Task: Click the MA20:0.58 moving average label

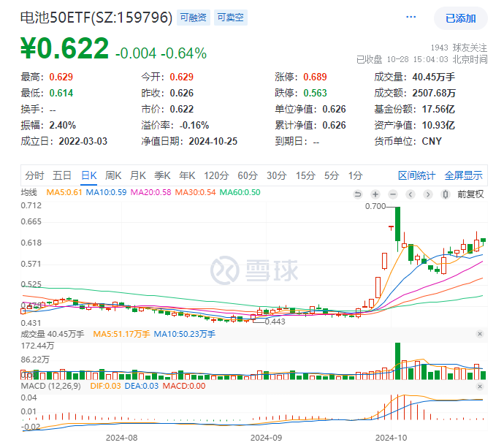Action: tap(150, 192)
